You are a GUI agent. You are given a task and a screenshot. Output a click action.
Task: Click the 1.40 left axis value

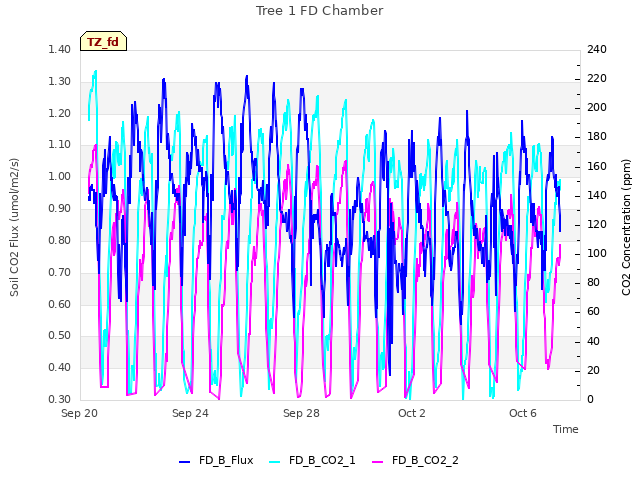coord(60,50)
